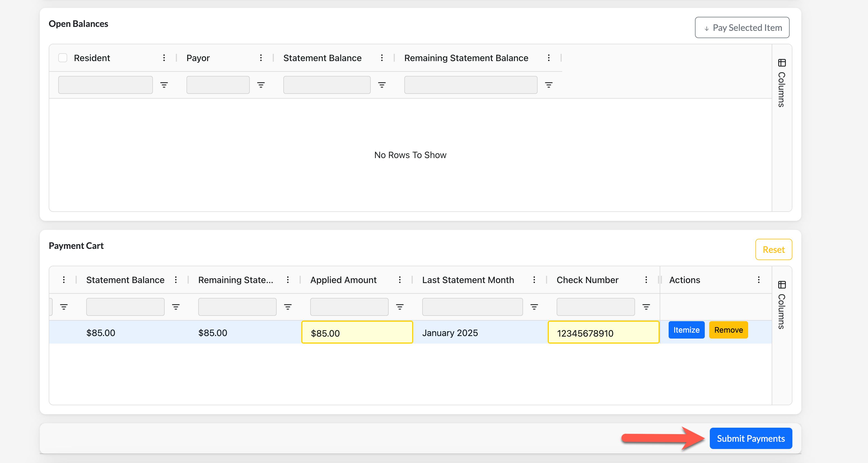Open Resident column menu dots
868x463 pixels.
164,58
